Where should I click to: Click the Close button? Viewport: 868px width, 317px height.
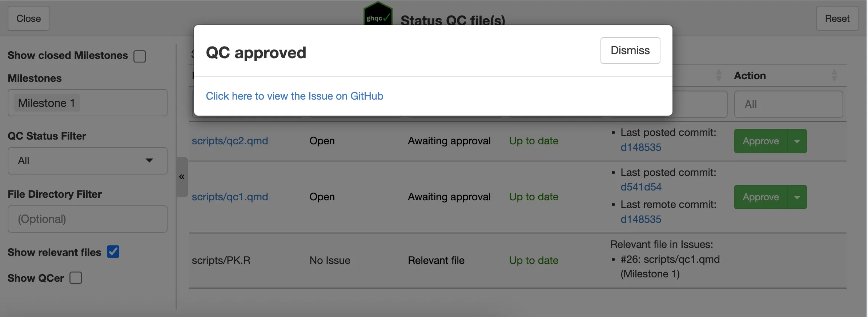28,19
